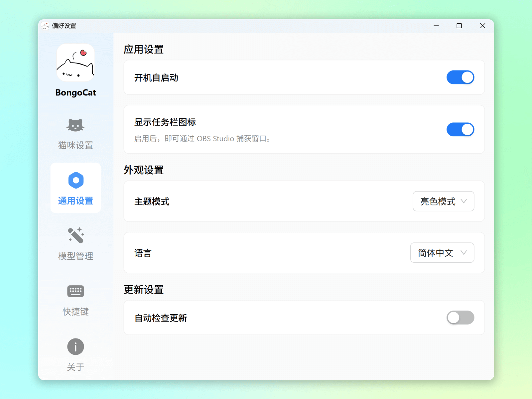Click the 关于 sidebar label
The image size is (532, 399).
(76, 367)
